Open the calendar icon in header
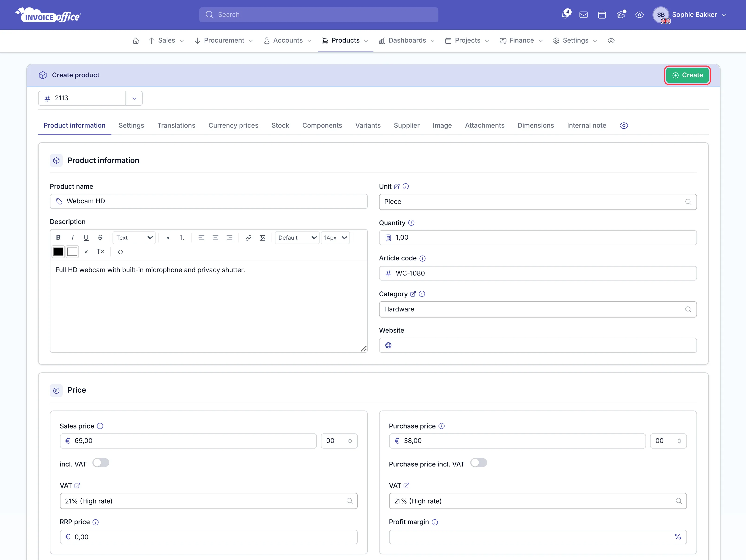Screen dimensions: 746x560 click(602, 15)
